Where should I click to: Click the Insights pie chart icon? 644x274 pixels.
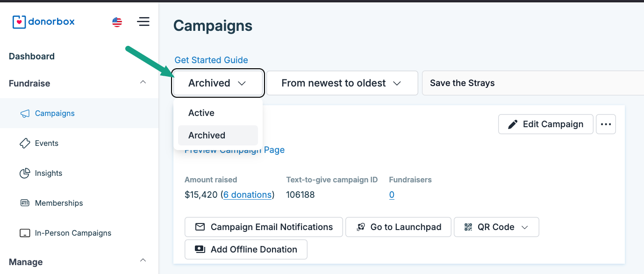[x=25, y=173]
